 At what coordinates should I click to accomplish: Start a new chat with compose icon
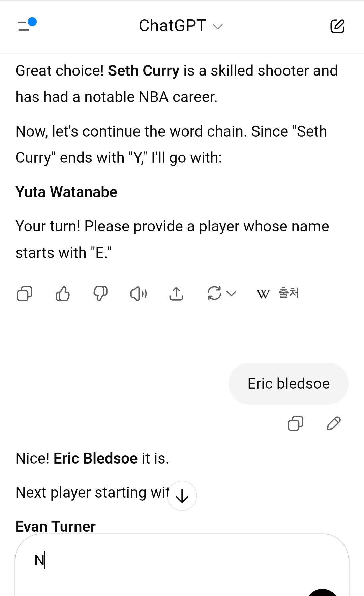337,26
